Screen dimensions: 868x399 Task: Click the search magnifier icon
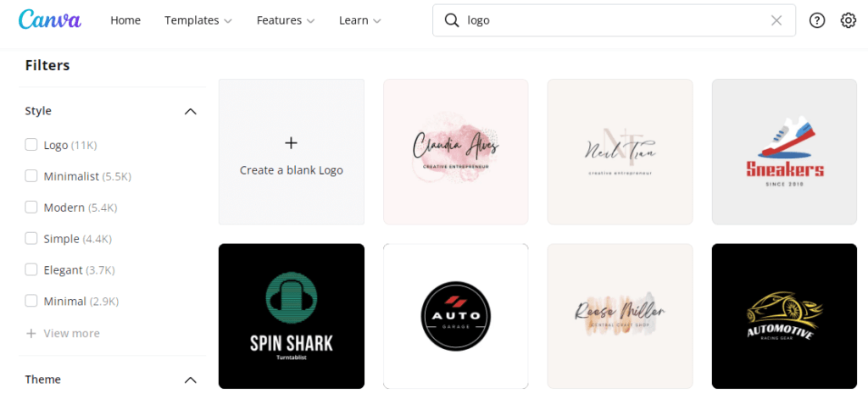(x=452, y=20)
